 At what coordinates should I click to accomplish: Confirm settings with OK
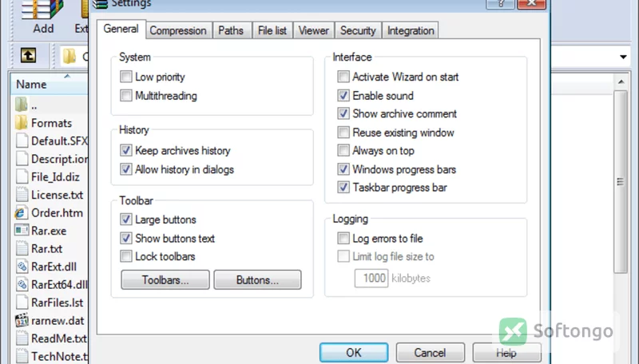coord(354,352)
